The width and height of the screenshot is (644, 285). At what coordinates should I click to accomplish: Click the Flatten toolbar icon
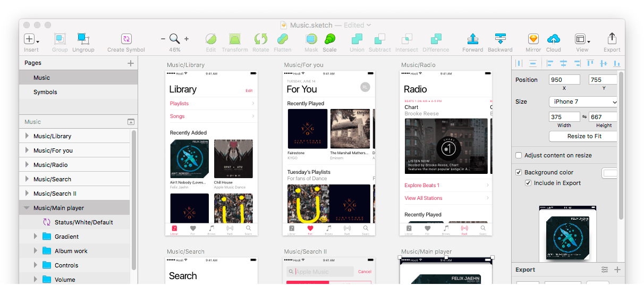(282, 39)
